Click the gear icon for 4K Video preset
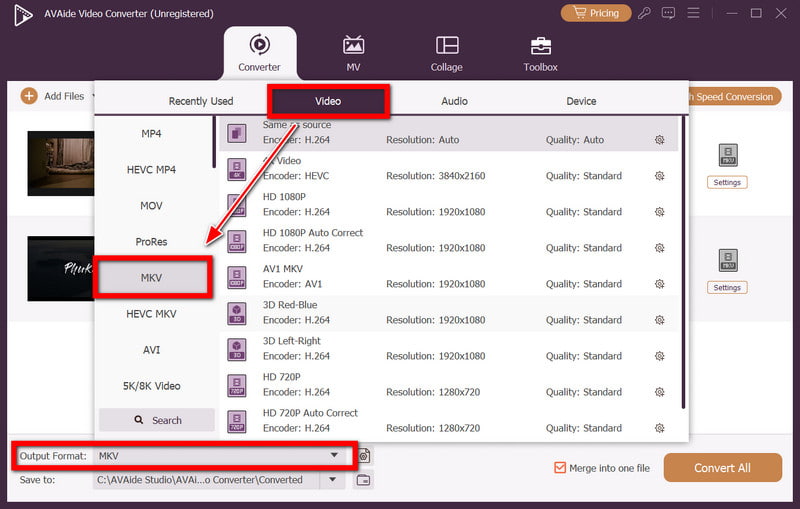The width and height of the screenshot is (800, 509). [x=659, y=176]
